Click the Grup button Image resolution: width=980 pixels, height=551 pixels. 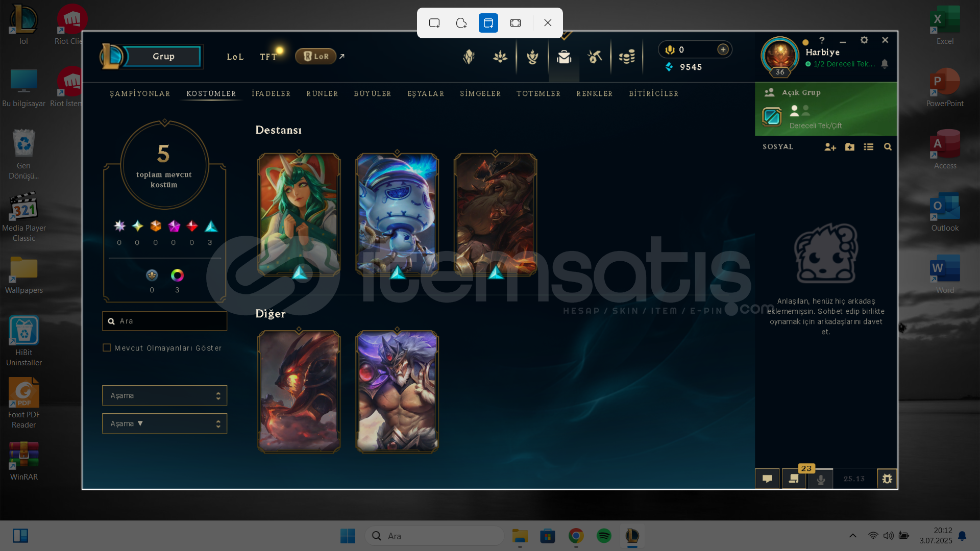(163, 56)
